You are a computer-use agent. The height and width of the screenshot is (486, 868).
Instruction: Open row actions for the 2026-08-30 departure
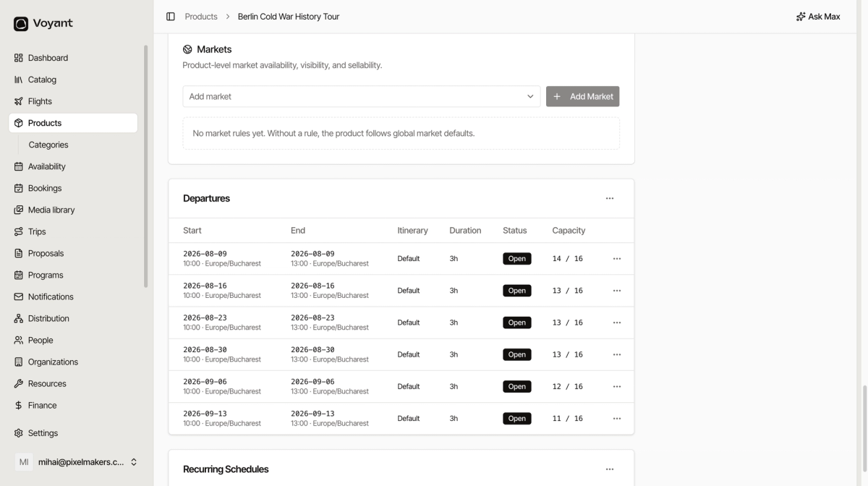(617, 354)
